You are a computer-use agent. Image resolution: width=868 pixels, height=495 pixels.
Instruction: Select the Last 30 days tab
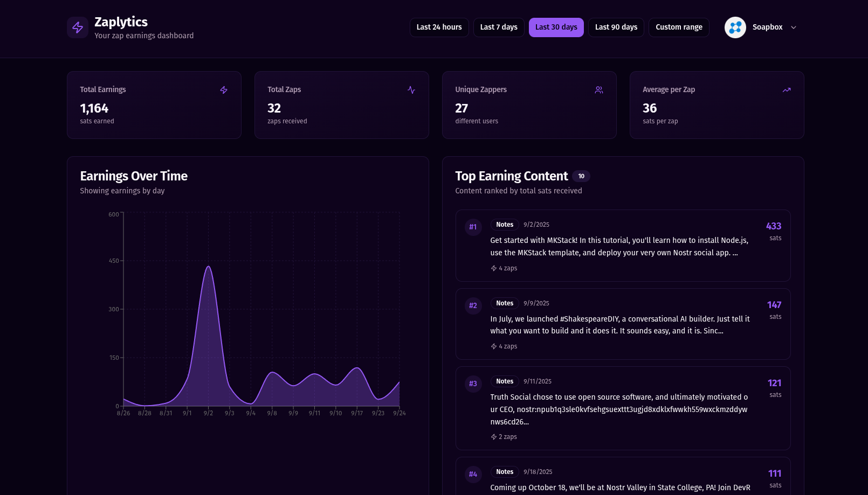[556, 27]
